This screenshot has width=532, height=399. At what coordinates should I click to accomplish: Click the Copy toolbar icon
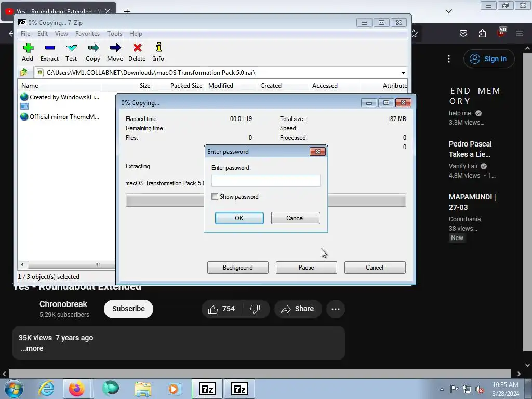pyautogui.click(x=93, y=52)
